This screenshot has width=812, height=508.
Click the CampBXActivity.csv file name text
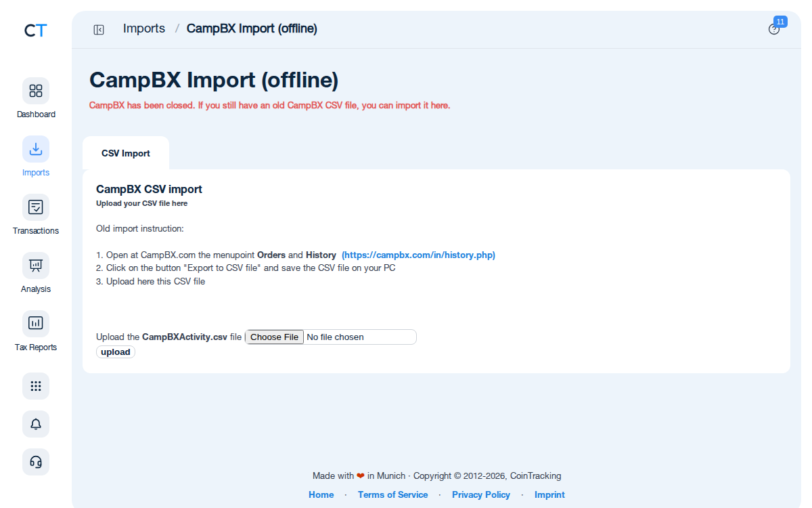point(185,337)
